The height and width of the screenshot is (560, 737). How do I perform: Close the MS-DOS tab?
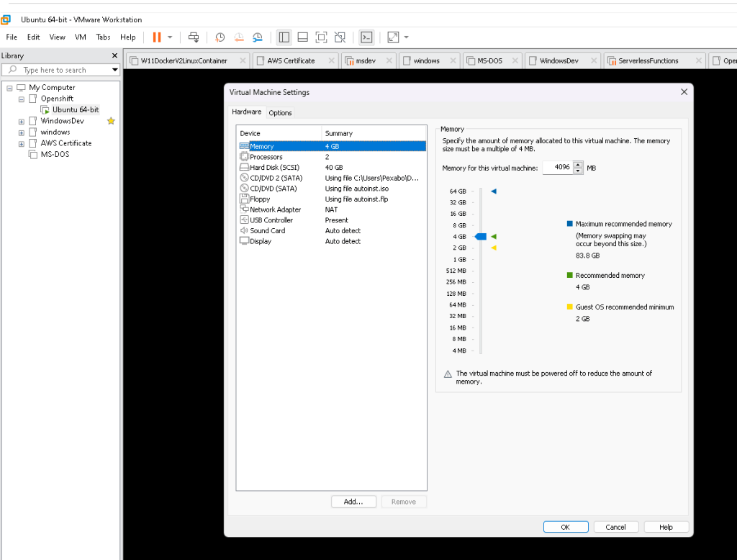[x=515, y=60]
